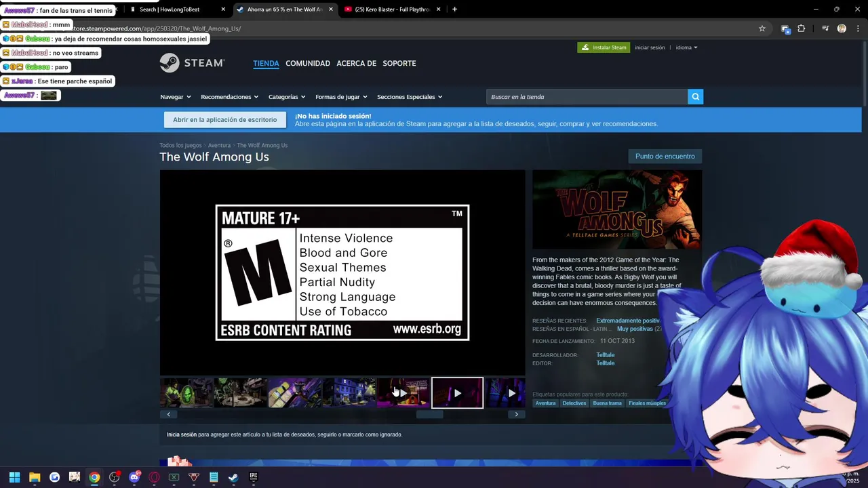868x488 pixels.
Task: Click the Aventura breadcrumb link
Action: [219, 145]
